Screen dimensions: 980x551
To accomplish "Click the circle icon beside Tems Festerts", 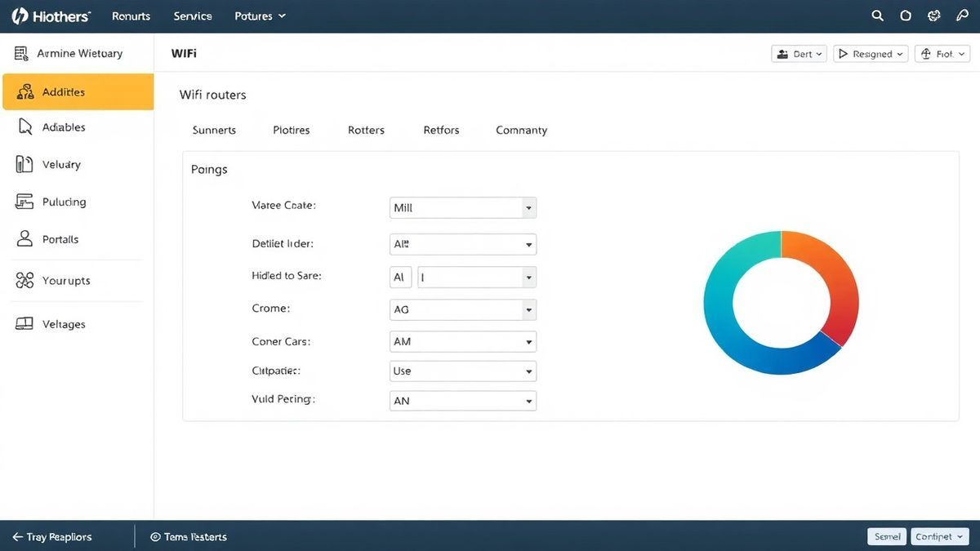I will (155, 537).
